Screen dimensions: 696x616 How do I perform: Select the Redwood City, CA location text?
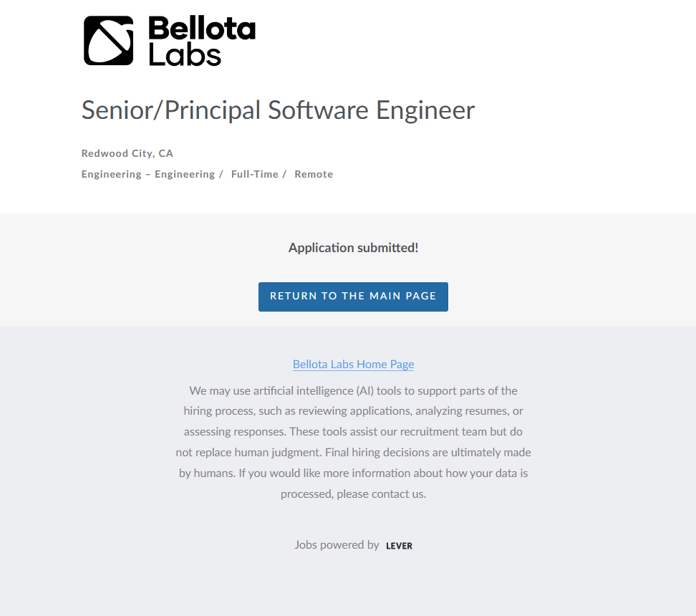(x=127, y=153)
